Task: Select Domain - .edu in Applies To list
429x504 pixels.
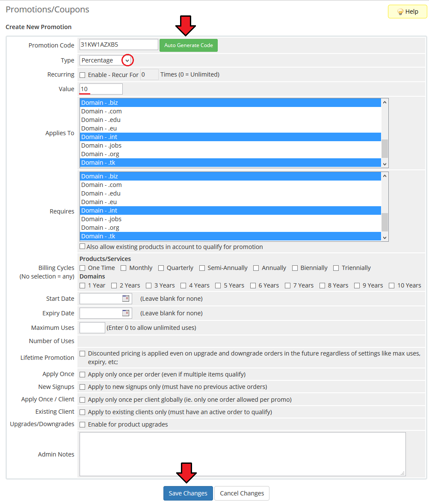Action: point(231,120)
